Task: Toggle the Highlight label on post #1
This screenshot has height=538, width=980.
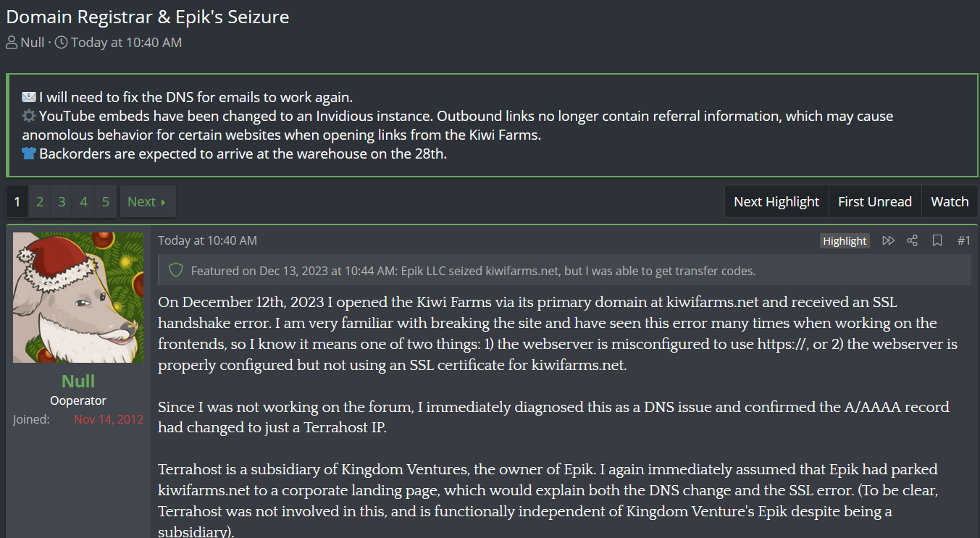Action: (x=845, y=241)
